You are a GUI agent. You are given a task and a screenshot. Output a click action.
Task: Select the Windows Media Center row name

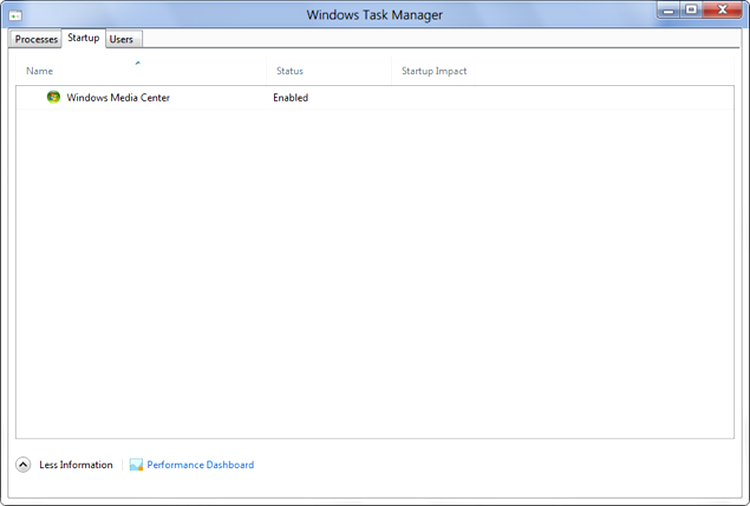coord(118,98)
